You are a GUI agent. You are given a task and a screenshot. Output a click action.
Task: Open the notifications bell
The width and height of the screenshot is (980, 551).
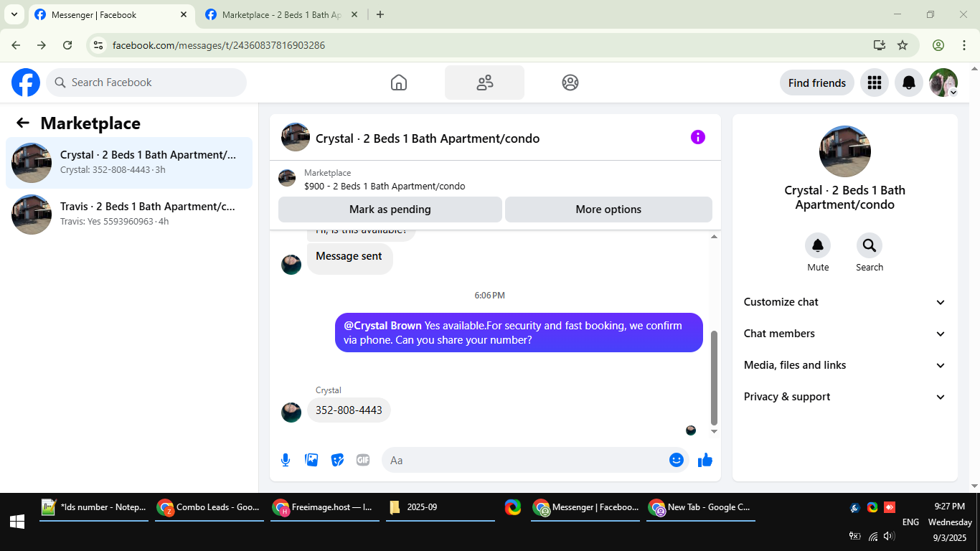909,83
